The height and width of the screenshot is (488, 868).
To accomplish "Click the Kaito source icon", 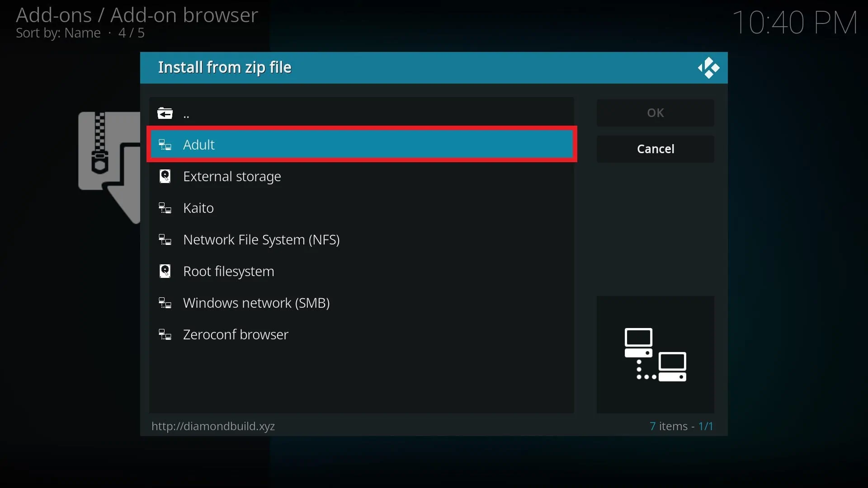I will tap(165, 208).
